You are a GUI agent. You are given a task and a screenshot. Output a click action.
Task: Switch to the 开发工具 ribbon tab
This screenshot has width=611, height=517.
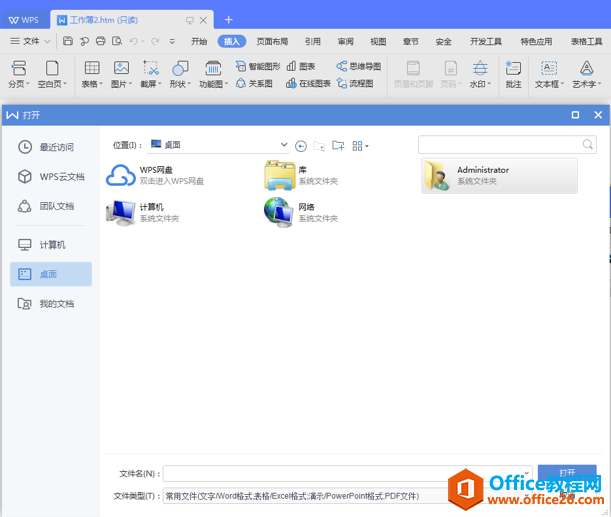pos(486,41)
